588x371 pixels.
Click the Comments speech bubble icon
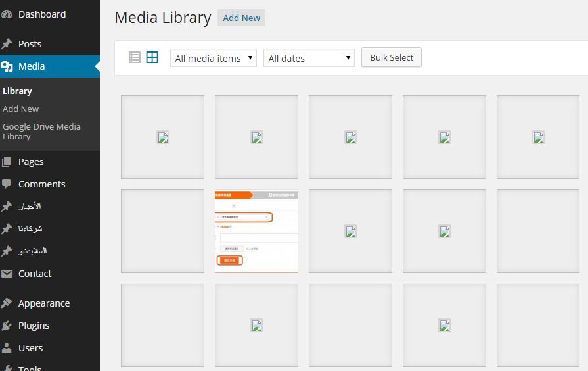click(7, 184)
